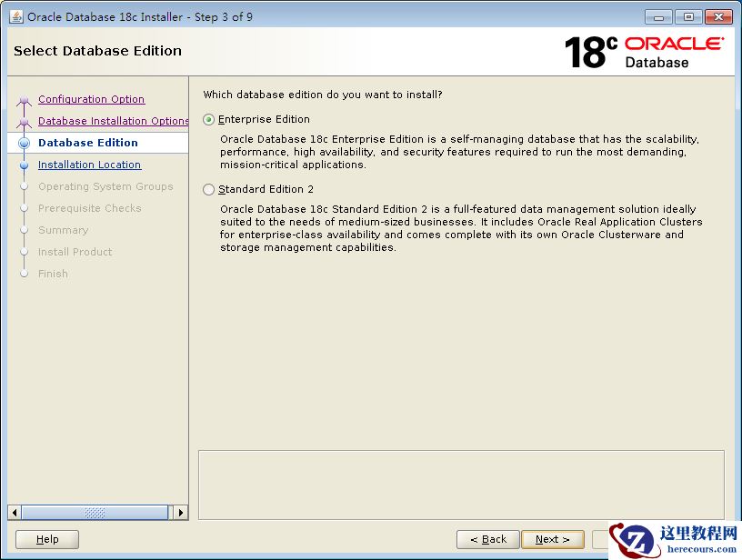Click the Install Product step text
This screenshot has width=742, height=560.
(x=75, y=252)
